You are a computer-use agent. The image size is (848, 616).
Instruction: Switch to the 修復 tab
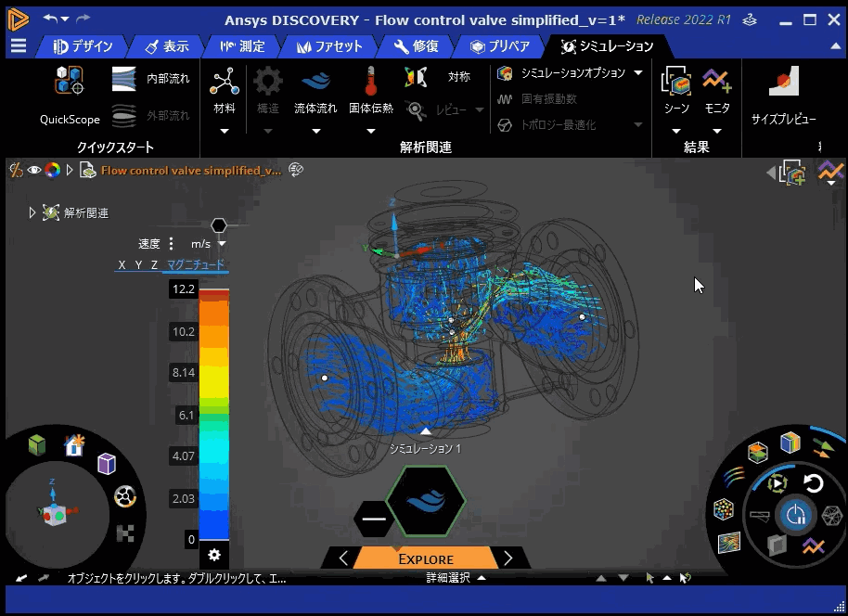click(x=416, y=46)
